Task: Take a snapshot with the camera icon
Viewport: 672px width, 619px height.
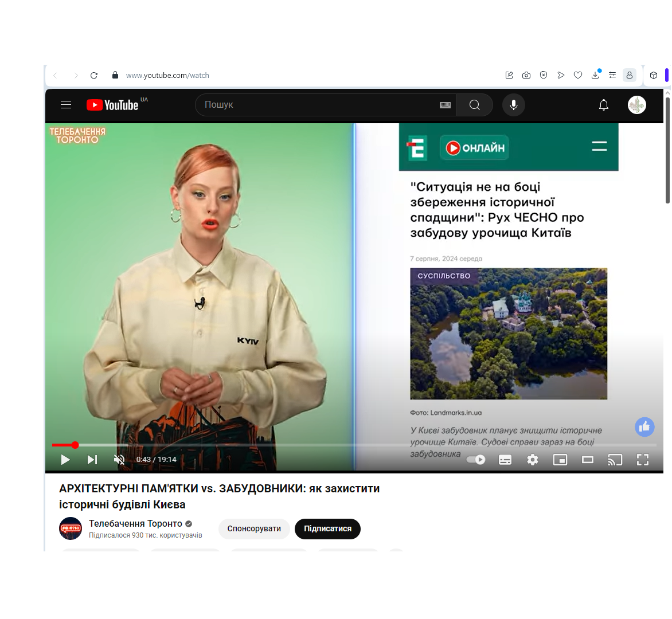Action: click(526, 76)
